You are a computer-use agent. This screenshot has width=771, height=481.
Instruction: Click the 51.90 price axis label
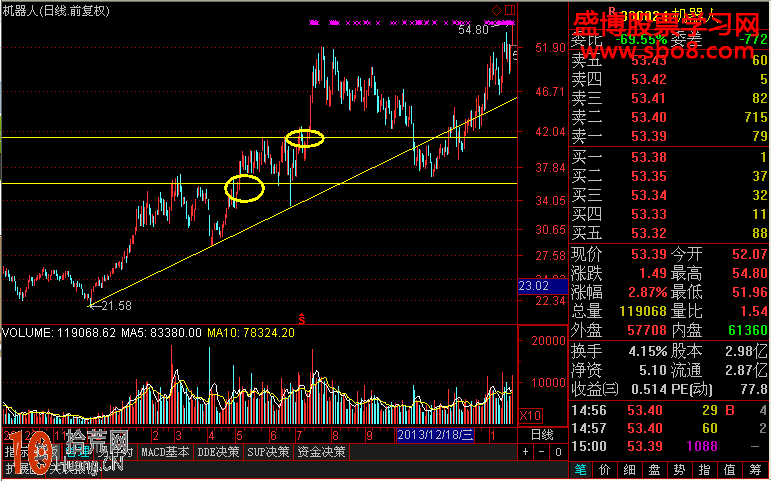[x=550, y=48]
